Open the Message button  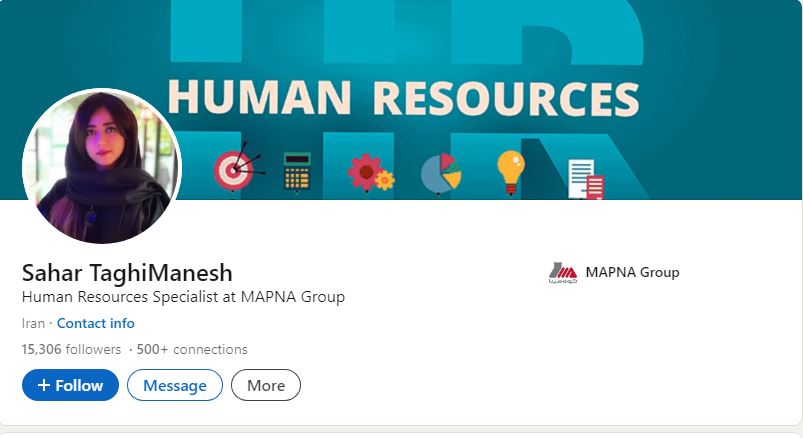pyautogui.click(x=175, y=385)
